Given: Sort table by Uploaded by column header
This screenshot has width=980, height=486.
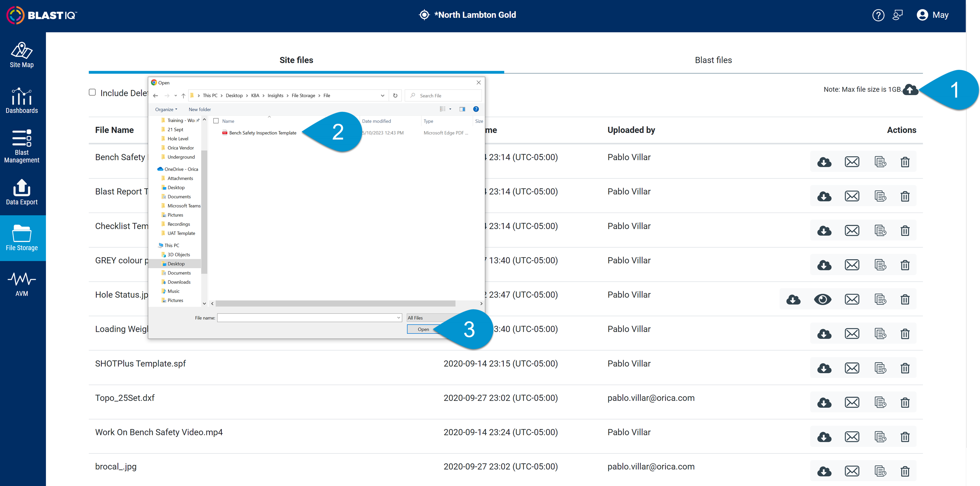Looking at the screenshot, I should [x=631, y=130].
